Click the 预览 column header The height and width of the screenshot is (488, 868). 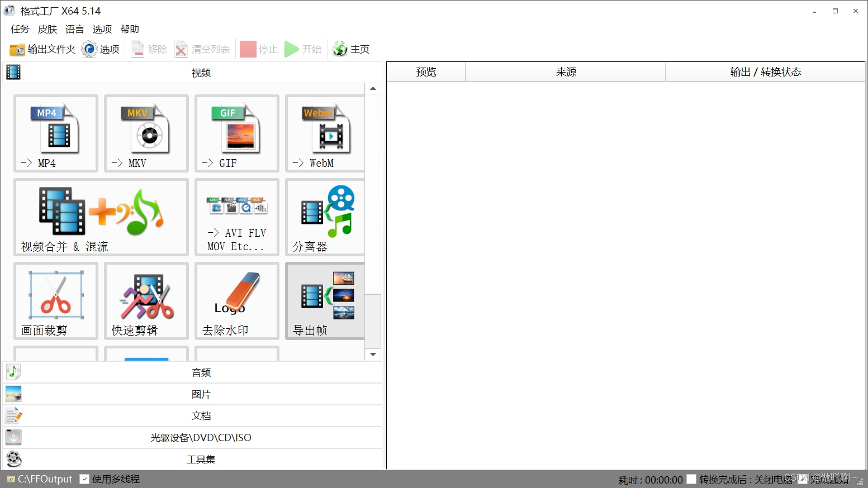click(x=426, y=72)
